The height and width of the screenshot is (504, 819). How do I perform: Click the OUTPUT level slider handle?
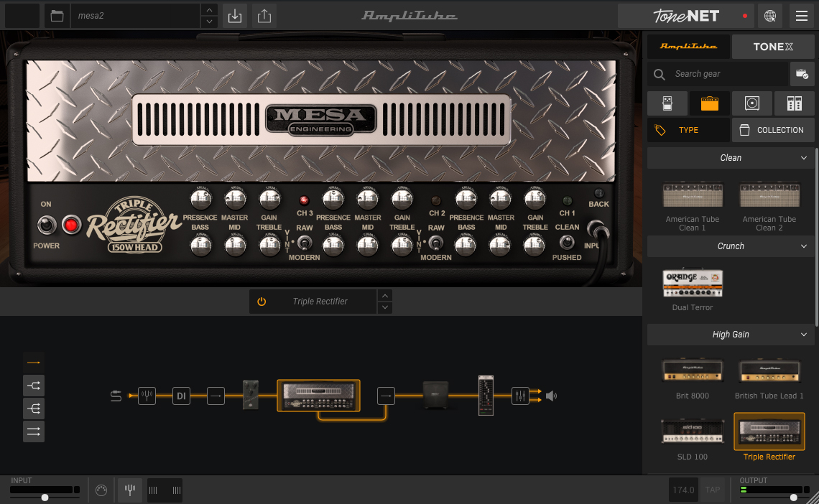click(x=794, y=498)
